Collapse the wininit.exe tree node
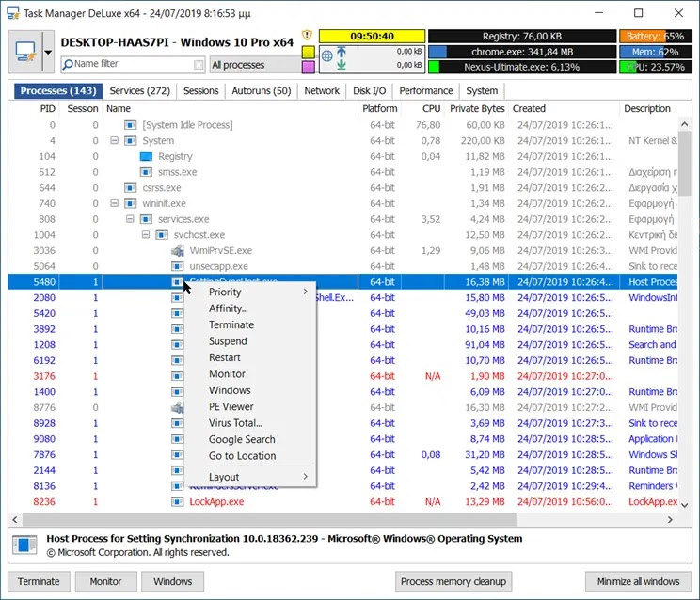This screenshot has width=700, height=600. (114, 203)
